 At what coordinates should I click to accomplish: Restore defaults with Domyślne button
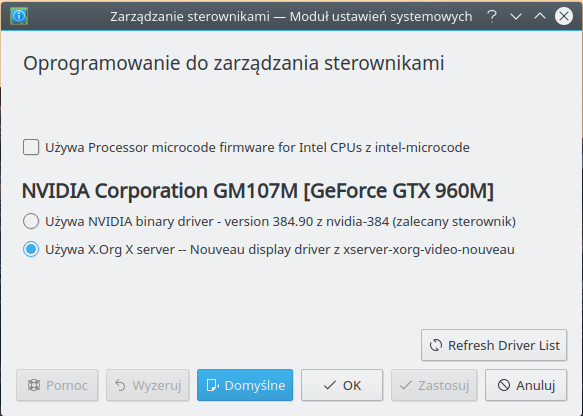245,385
